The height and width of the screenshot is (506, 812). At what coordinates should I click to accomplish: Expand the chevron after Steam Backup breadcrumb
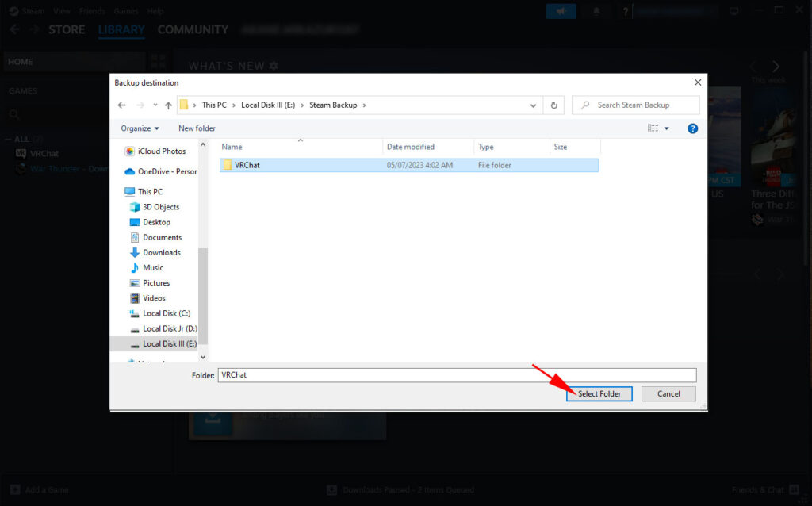point(364,105)
